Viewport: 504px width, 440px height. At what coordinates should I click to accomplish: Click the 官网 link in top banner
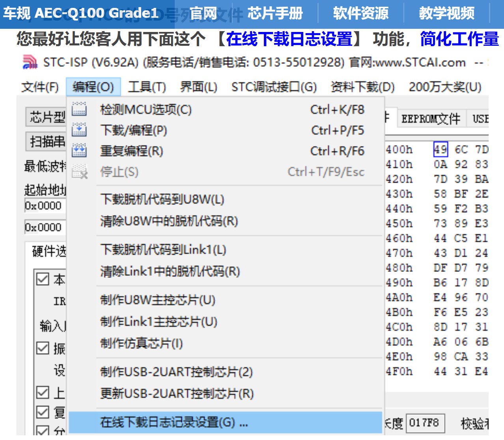click(x=204, y=13)
